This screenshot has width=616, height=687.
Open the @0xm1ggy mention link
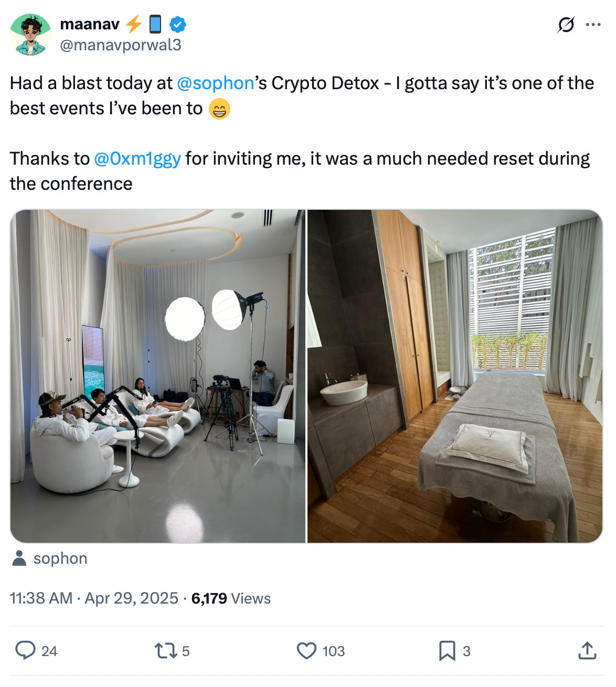(x=137, y=158)
